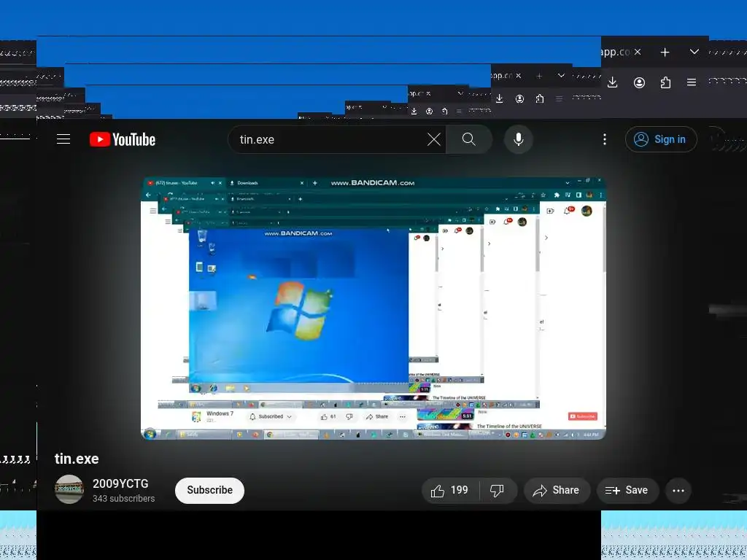Open extensions puzzle icon in outermost browser toolbar
The height and width of the screenshot is (560, 747).
(665, 82)
